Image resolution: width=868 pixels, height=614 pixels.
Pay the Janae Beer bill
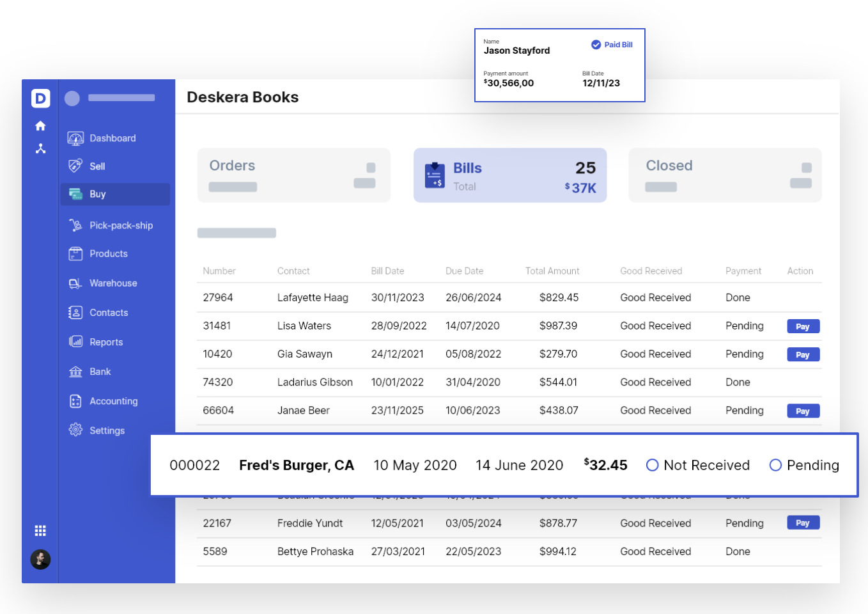pos(803,411)
